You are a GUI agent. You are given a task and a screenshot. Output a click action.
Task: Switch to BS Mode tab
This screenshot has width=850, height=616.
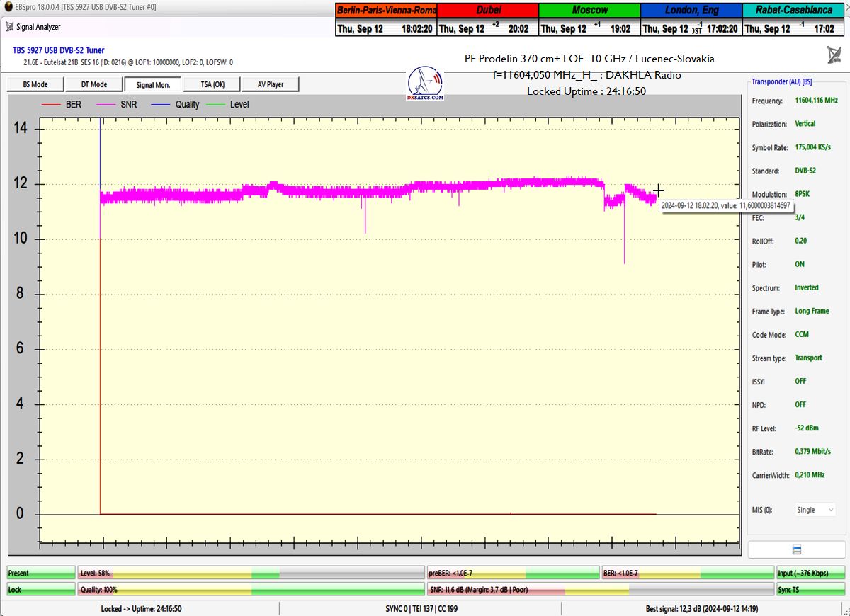click(35, 84)
